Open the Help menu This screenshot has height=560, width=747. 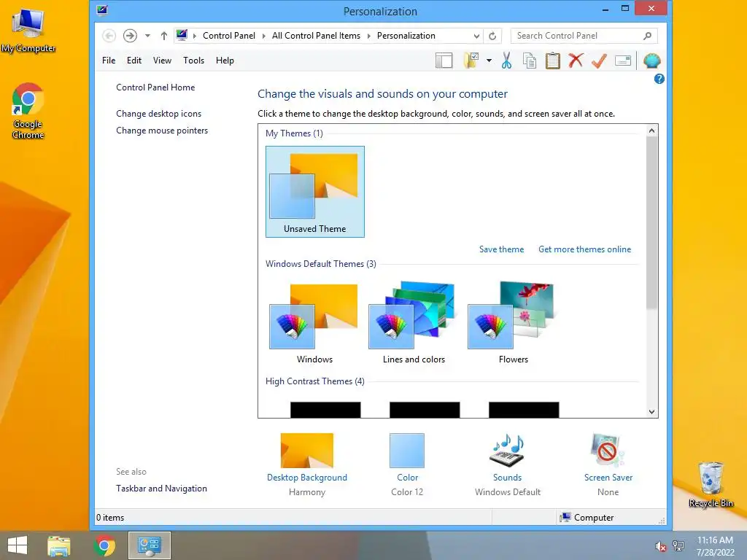tap(225, 61)
